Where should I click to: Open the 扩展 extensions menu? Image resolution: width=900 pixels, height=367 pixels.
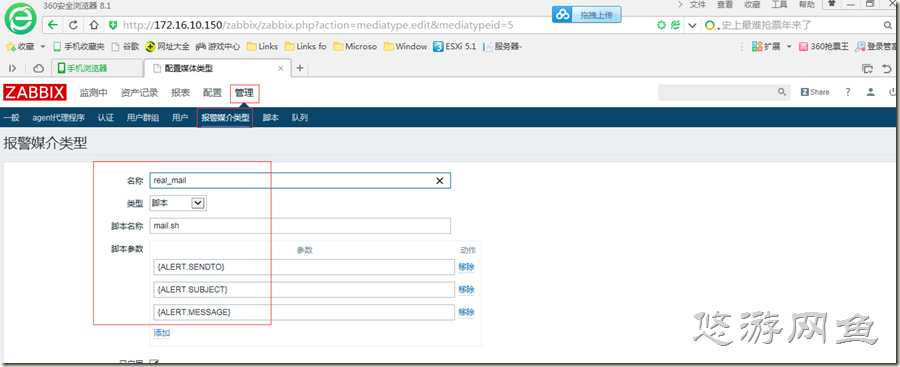(x=771, y=47)
